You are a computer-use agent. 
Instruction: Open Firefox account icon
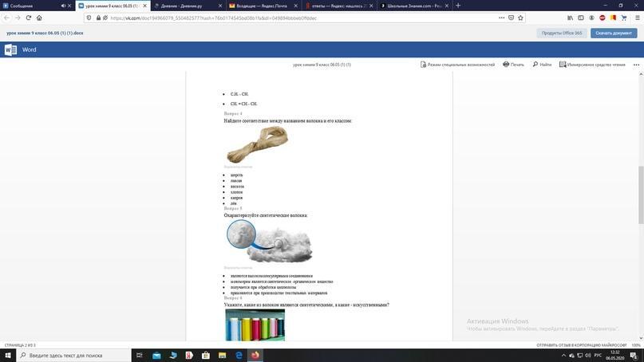(591, 18)
